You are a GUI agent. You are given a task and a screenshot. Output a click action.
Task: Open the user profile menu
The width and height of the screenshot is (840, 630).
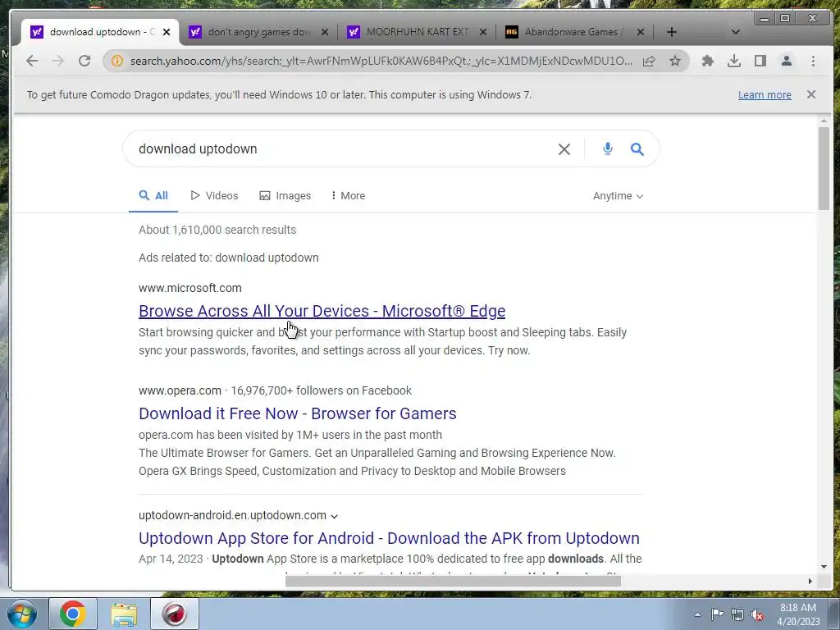pyautogui.click(x=787, y=61)
